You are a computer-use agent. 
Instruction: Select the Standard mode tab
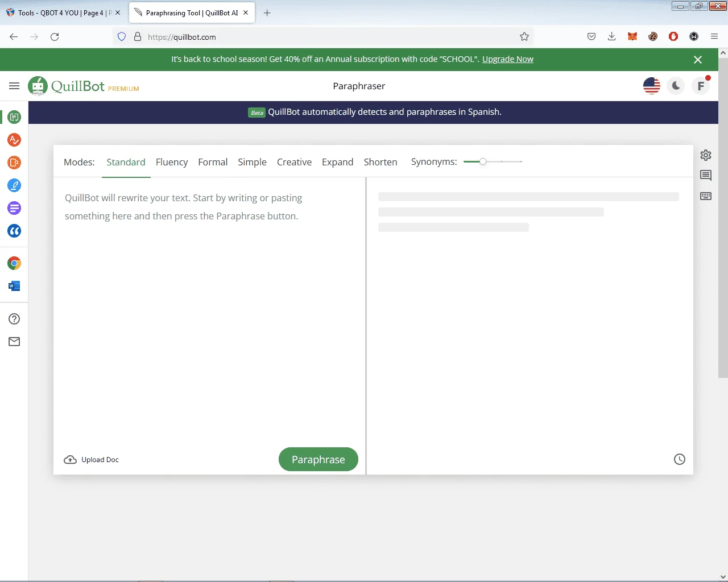126,162
